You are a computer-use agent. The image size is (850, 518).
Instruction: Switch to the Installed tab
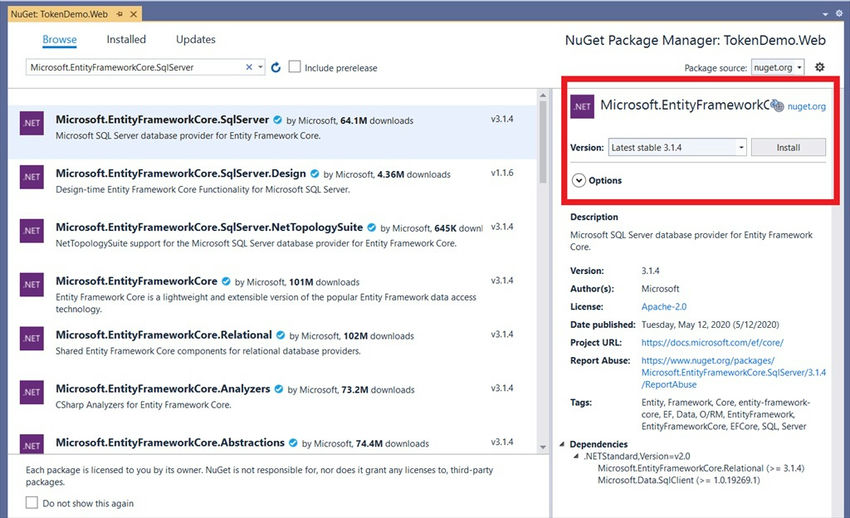(126, 40)
